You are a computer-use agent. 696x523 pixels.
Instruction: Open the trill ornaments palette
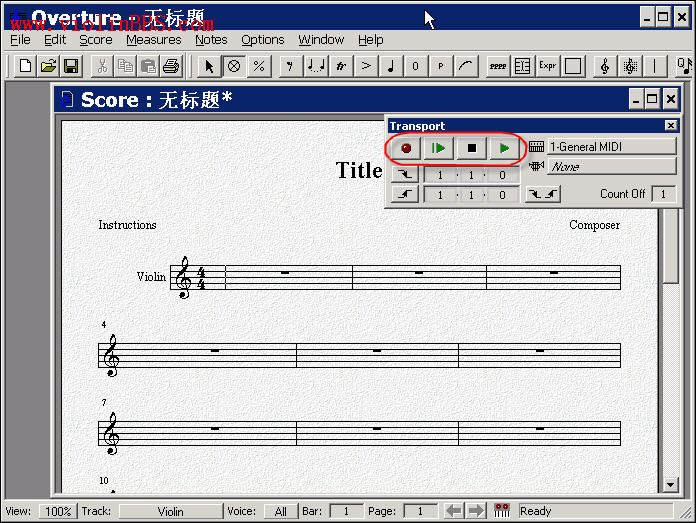coord(340,67)
